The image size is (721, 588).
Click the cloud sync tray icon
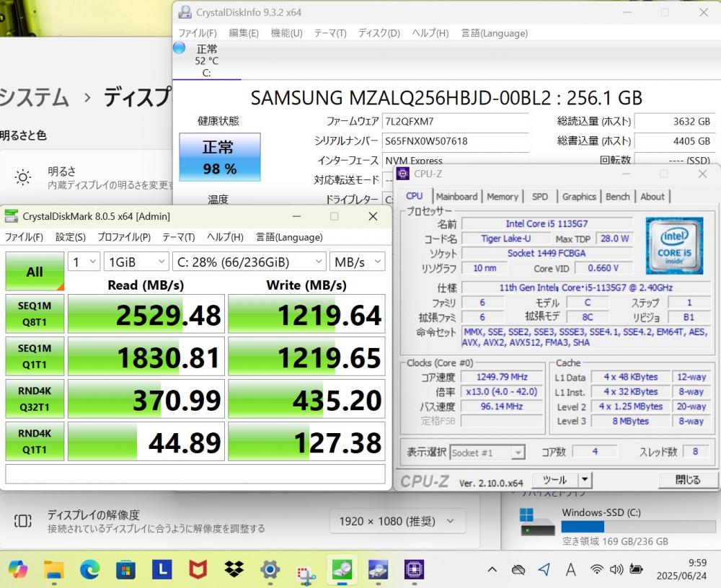pos(518,570)
